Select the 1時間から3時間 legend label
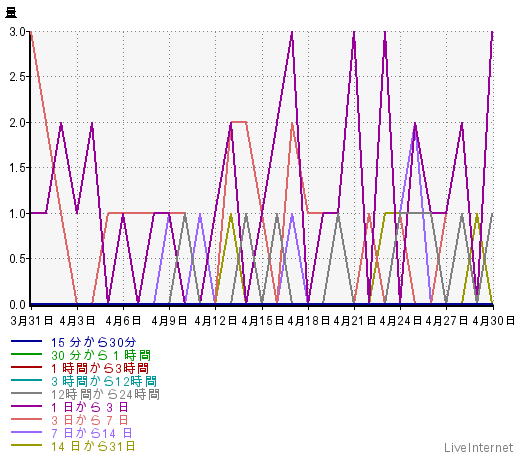This screenshot has height=457, width=520. point(100,368)
